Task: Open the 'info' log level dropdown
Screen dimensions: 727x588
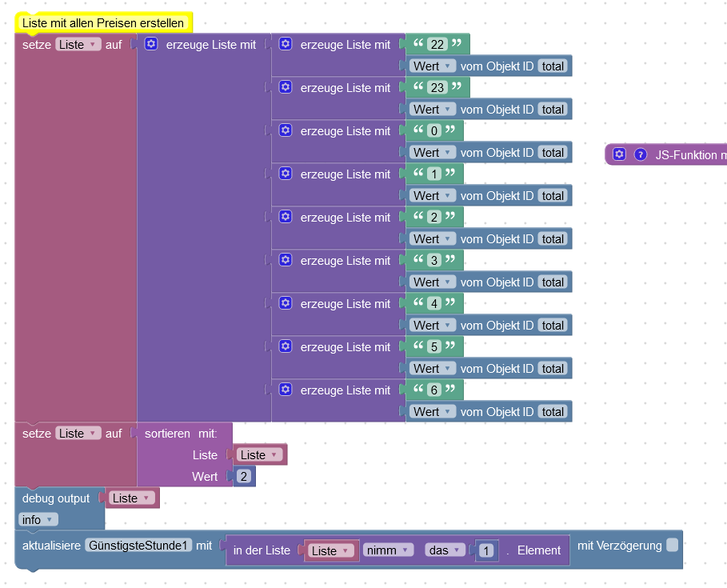Action: [x=38, y=520]
